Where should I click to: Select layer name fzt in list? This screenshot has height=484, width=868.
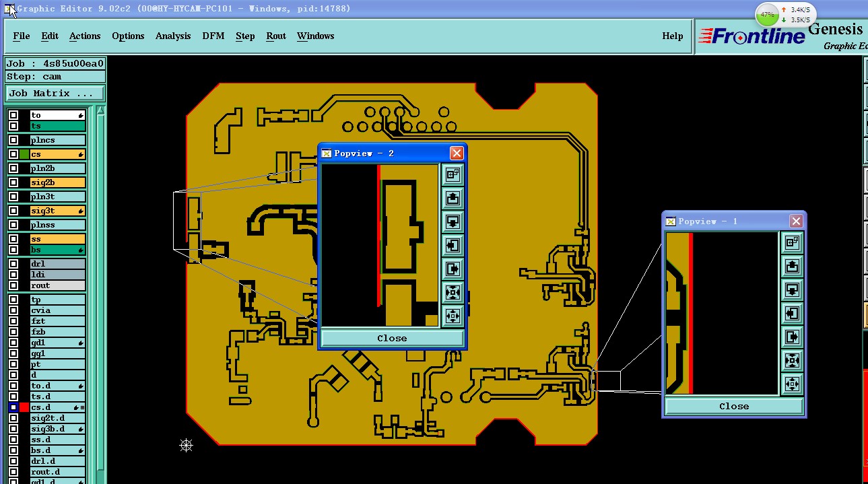point(58,321)
